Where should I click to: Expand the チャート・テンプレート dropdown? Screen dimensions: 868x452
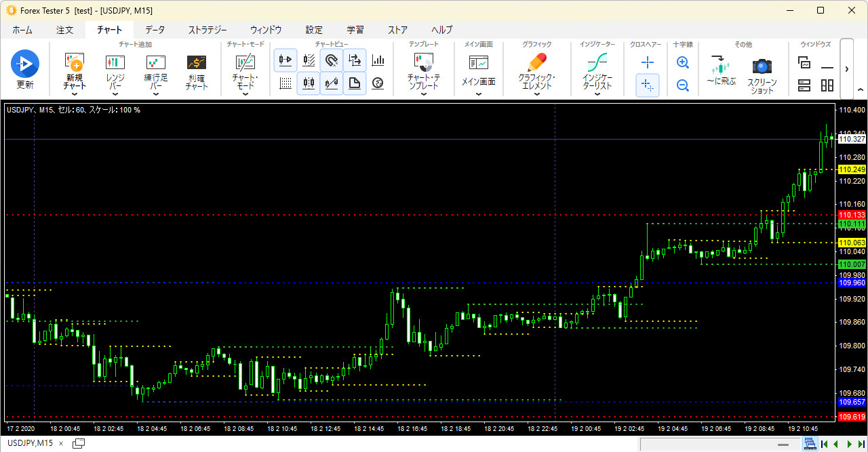[x=424, y=75]
